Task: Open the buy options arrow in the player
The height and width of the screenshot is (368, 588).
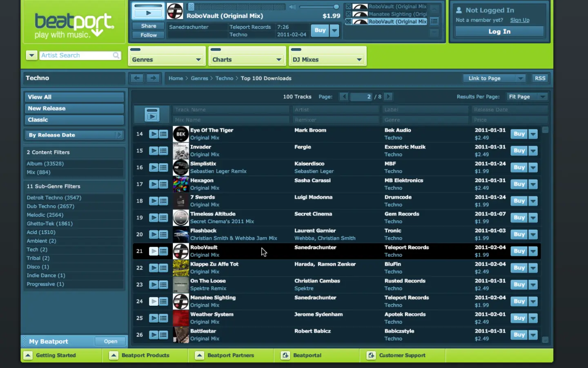Action: pyautogui.click(x=334, y=30)
